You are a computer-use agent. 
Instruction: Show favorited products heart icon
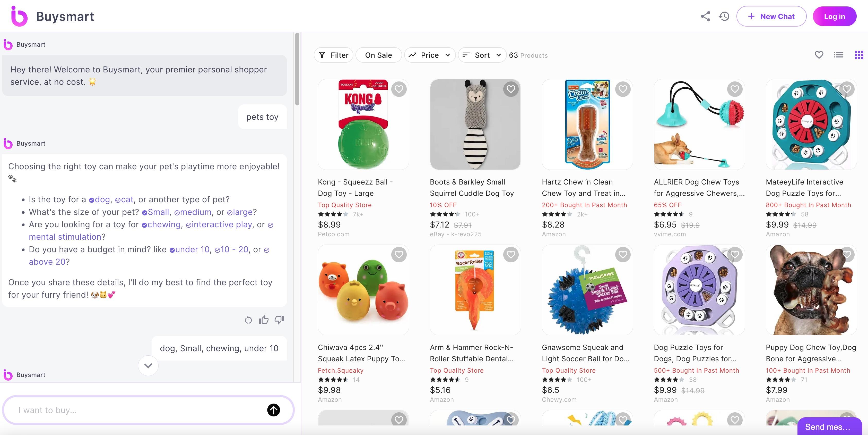tap(819, 55)
